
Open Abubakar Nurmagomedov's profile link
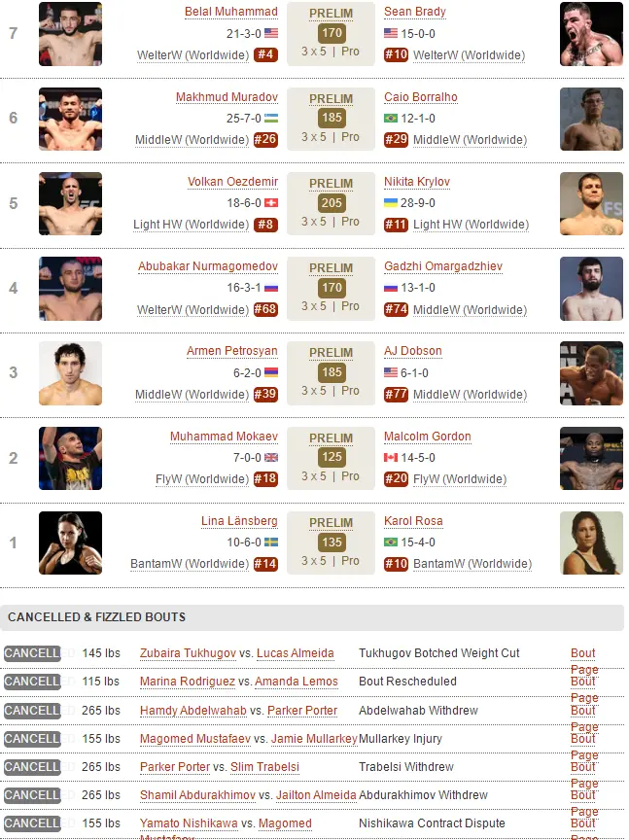pos(208,266)
